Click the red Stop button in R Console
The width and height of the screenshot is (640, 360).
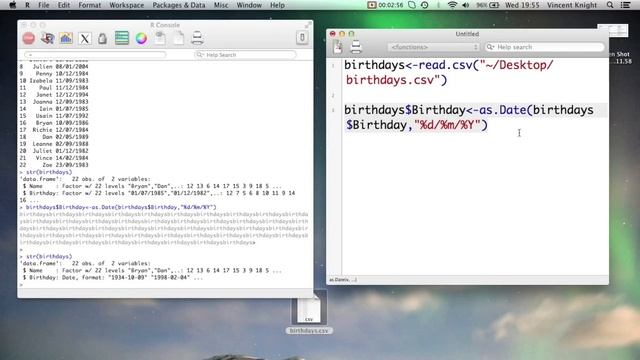coord(29,38)
